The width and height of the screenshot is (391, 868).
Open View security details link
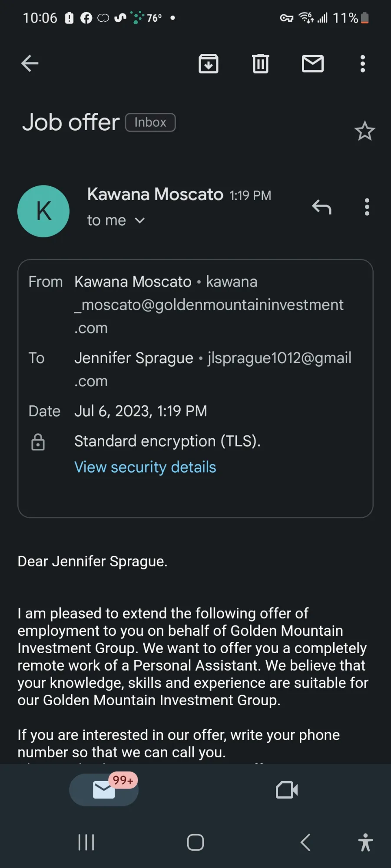(145, 467)
